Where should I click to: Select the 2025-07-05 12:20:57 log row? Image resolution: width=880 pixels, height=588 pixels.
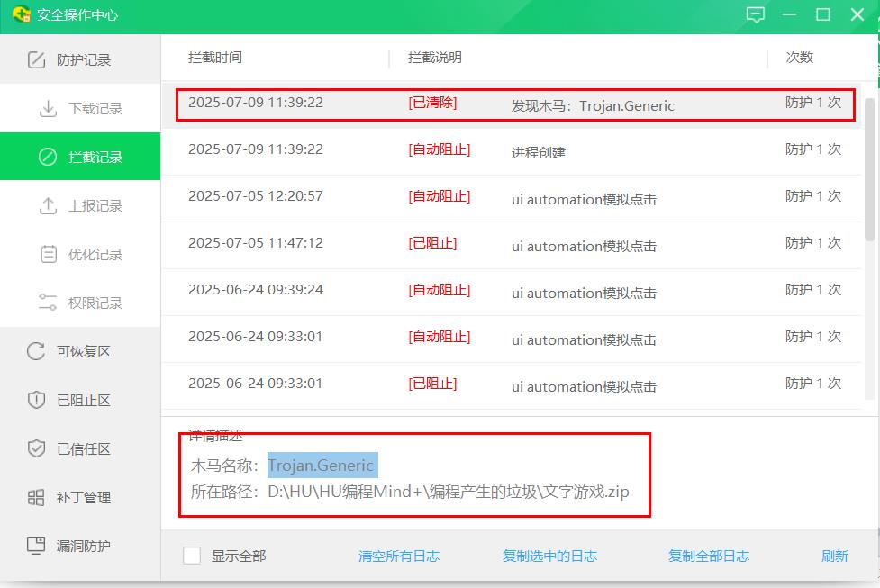pyautogui.click(x=512, y=198)
